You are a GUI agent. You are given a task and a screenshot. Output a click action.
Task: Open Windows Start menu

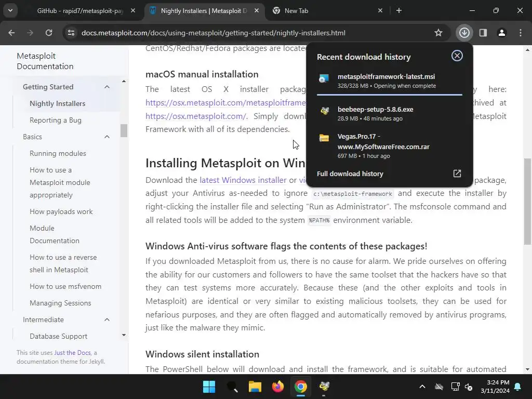209,387
